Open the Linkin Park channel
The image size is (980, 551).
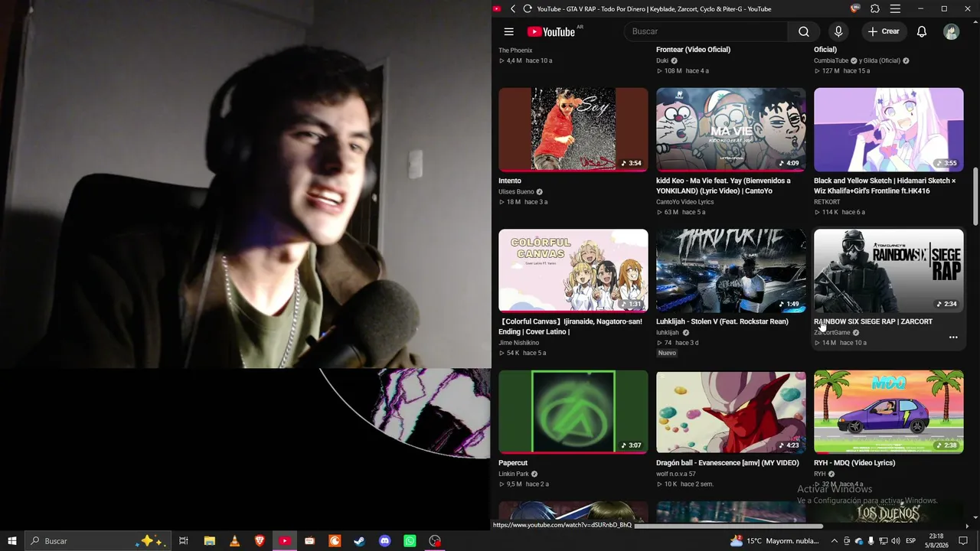[x=514, y=474]
